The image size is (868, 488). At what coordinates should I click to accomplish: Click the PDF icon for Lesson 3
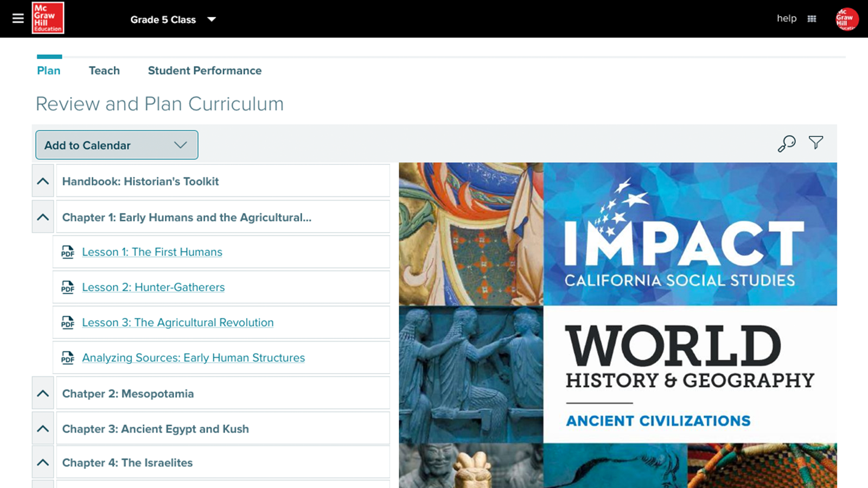pyautogui.click(x=68, y=323)
